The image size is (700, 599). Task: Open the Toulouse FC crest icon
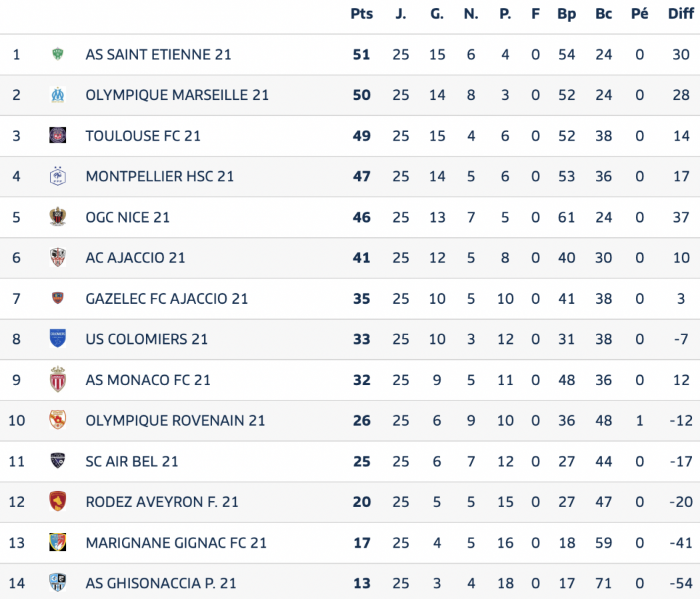click(x=57, y=135)
